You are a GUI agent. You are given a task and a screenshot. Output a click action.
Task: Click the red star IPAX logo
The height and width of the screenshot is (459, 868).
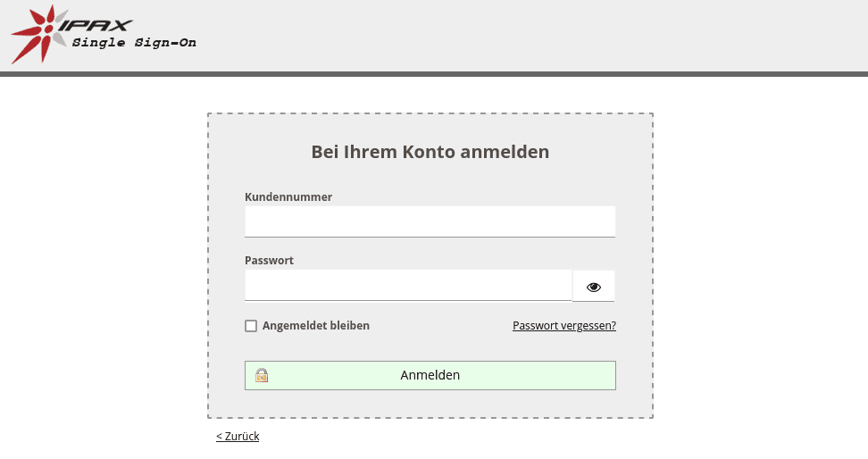(x=39, y=34)
